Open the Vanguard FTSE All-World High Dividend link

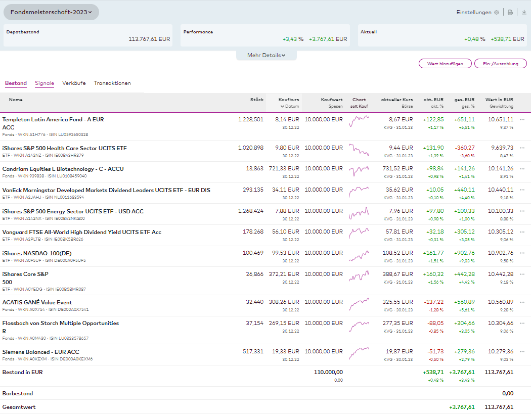click(x=82, y=232)
